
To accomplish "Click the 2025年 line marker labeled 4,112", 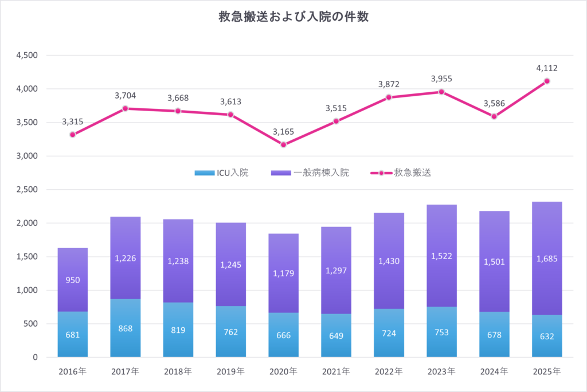I will [x=547, y=81].
